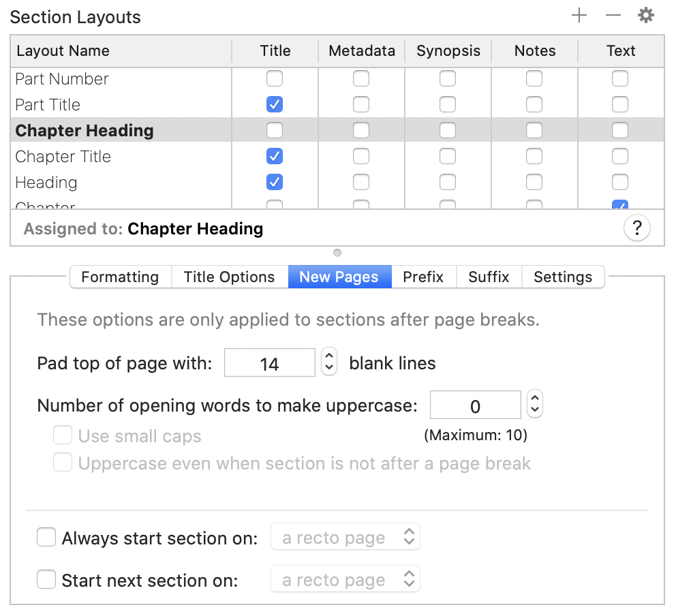Uncheck Title checkbox for Part Title
The height and width of the screenshot is (616, 676).
tap(275, 104)
